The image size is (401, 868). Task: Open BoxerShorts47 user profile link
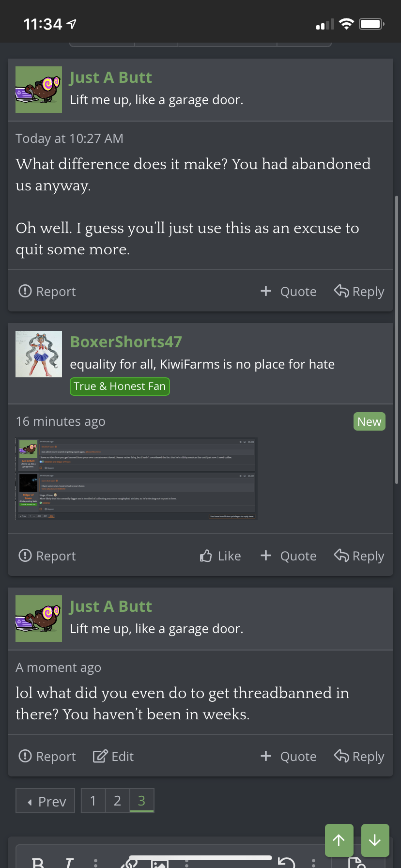coord(126,341)
